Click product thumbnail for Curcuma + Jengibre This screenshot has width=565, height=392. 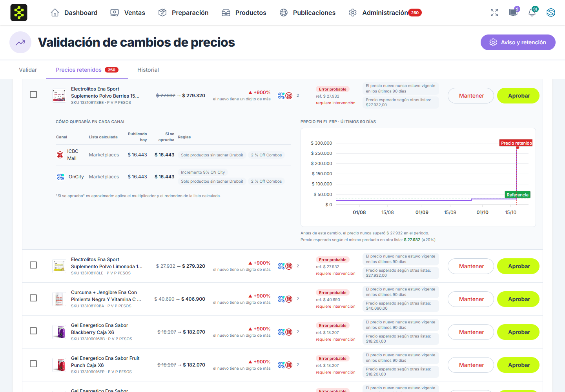pos(59,299)
